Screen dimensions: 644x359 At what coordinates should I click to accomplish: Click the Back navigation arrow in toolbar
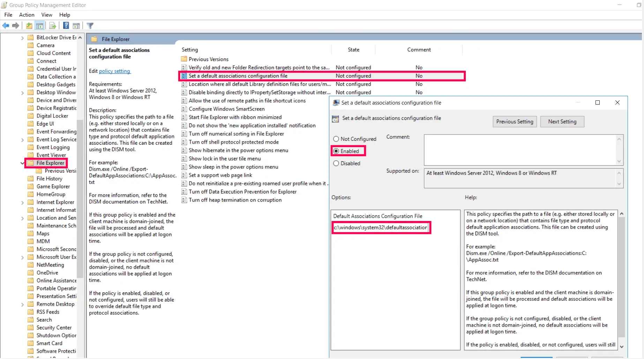click(x=6, y=25)
